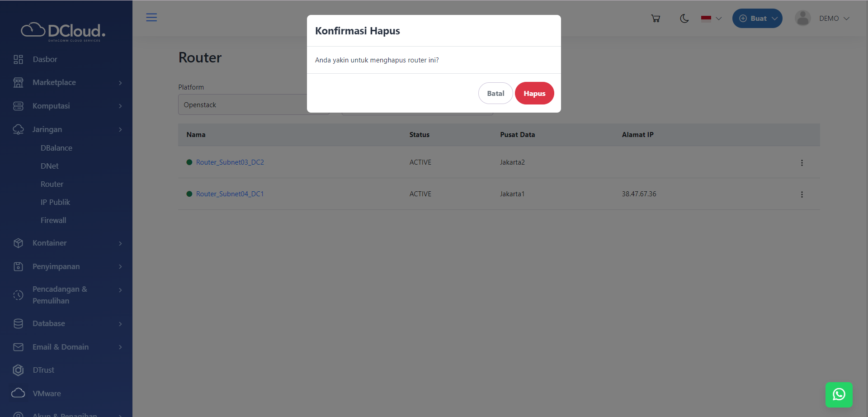Toggle dark mode moon icon
The width and height of the screenshot is (868, 417).
click(684, 19)
